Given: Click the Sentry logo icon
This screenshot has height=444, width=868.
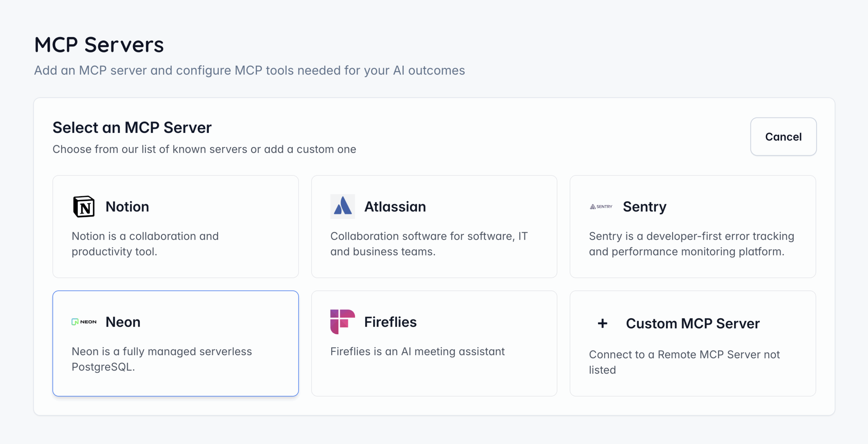Looking at the screenshot, I should 600,207.
